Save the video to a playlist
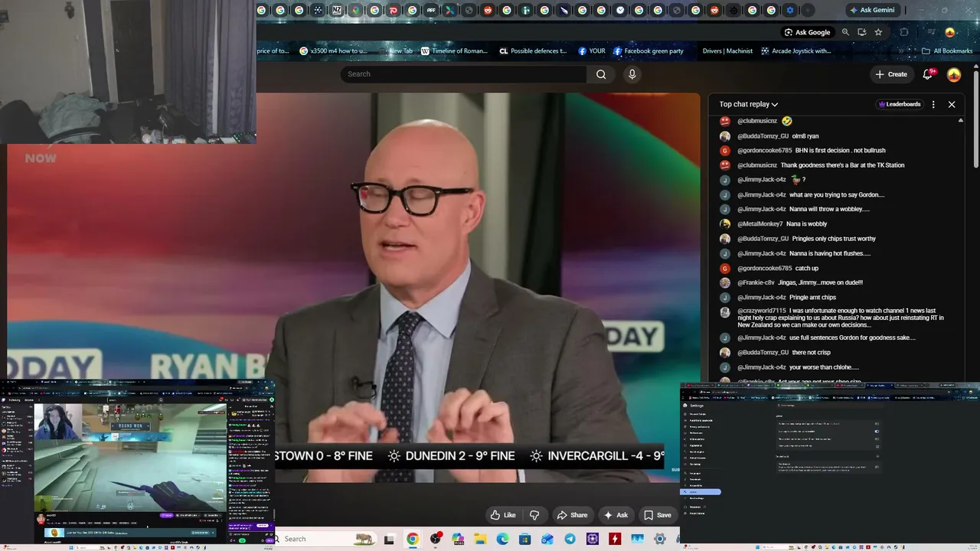 coord(658,515)
